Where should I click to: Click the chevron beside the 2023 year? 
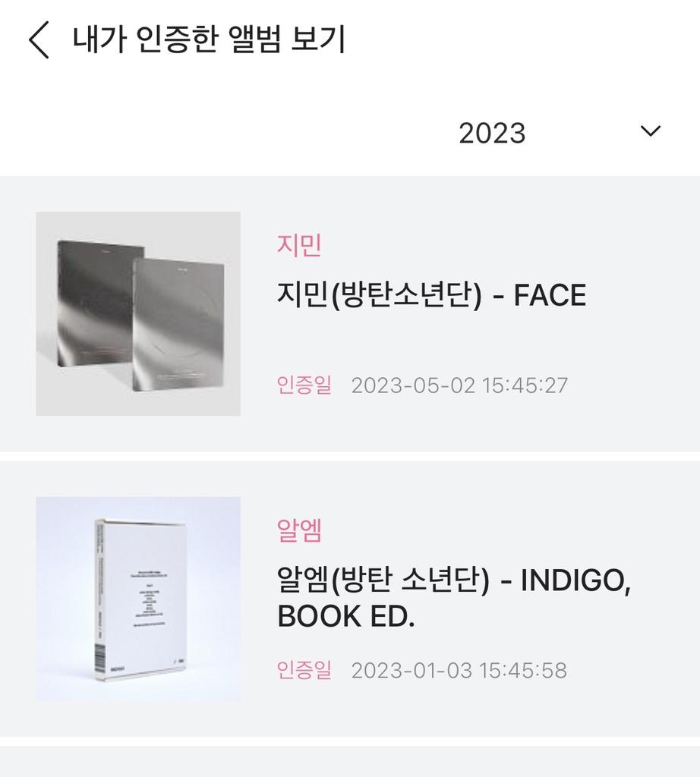(650, 131)
